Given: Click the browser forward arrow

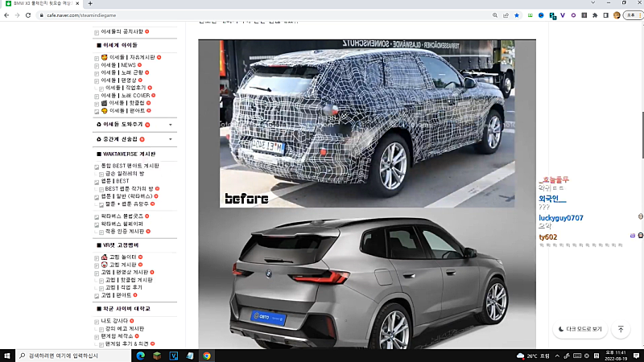Looking at the screenshot, I should coord(17,15).
